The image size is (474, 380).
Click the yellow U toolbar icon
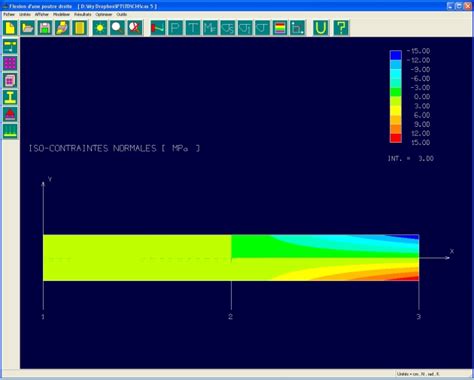click(x=321, y=28)
